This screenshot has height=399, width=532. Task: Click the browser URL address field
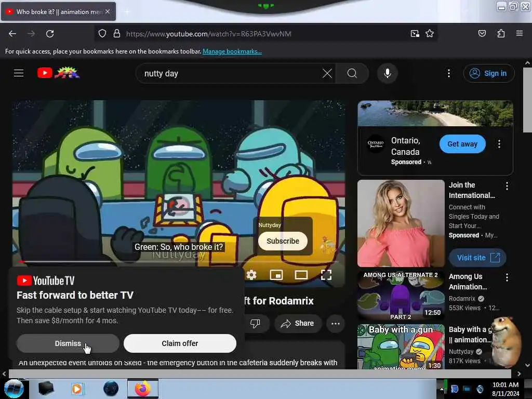point(264,34)
